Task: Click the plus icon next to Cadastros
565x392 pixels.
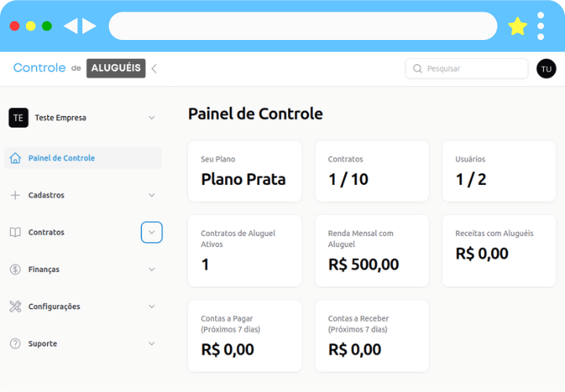Action: pyautogui.click(x=15, y=195)
